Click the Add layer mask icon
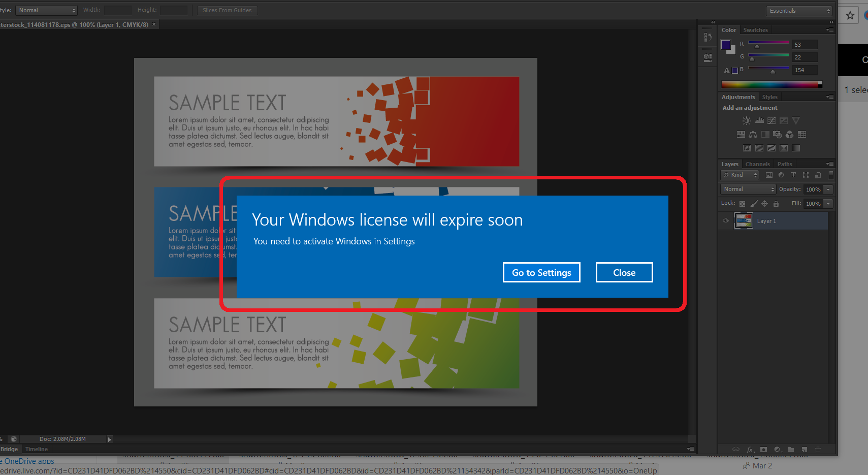Screen dimensions: 868x475 tap(764, 450)
